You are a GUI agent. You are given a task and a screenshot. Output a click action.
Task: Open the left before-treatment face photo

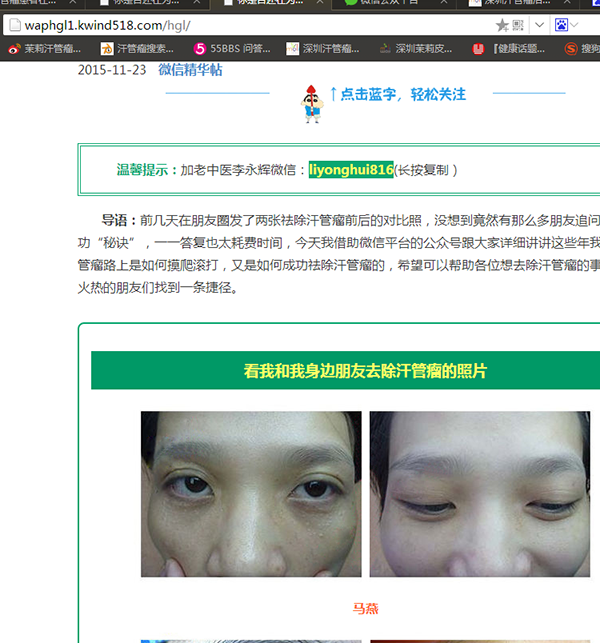click(251, 494)
